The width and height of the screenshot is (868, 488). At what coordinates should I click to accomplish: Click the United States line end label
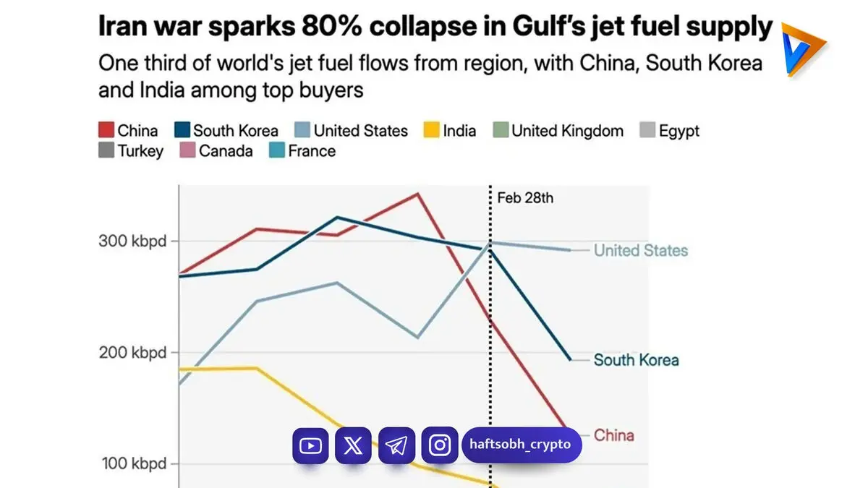641,251
